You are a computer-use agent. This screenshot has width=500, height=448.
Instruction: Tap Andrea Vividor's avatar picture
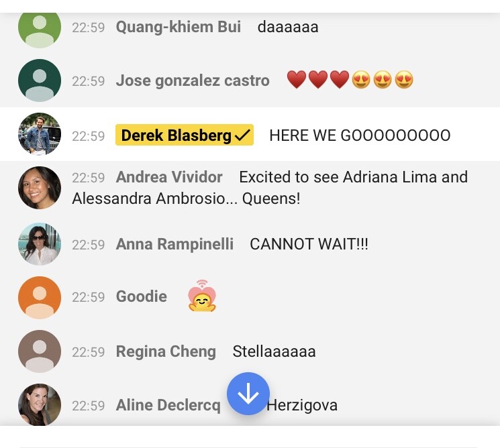click(40, 188)
